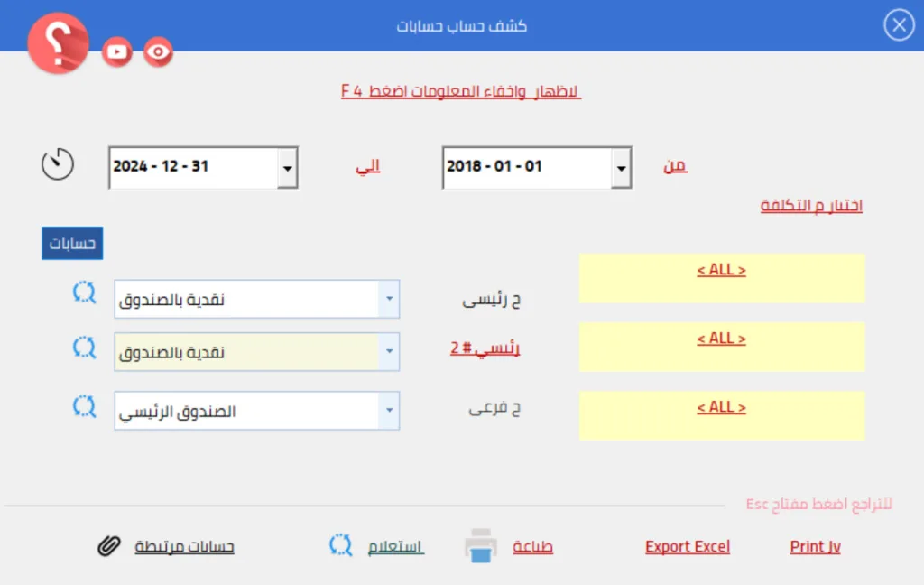Click the Export Excel link
Image resolution: width=924 pixels, height=585 pixels.
(x=688, y=547)
